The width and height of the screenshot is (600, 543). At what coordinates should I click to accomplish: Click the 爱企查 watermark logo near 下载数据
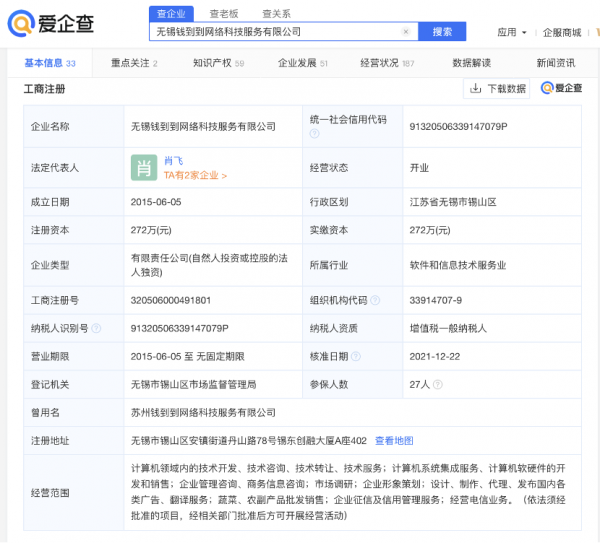562,89
